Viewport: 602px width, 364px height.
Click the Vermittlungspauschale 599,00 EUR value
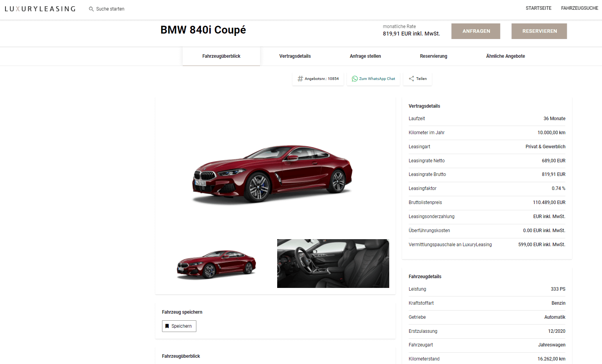542,245
